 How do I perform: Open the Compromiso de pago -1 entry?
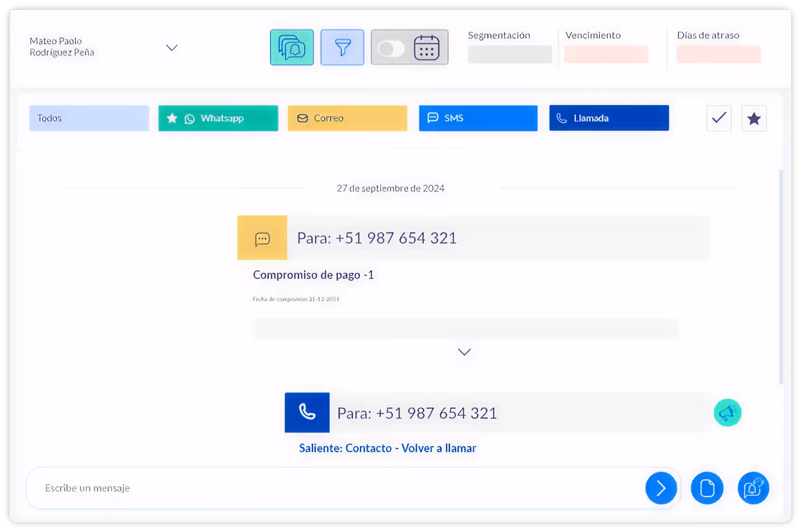(x=313, y=275)
